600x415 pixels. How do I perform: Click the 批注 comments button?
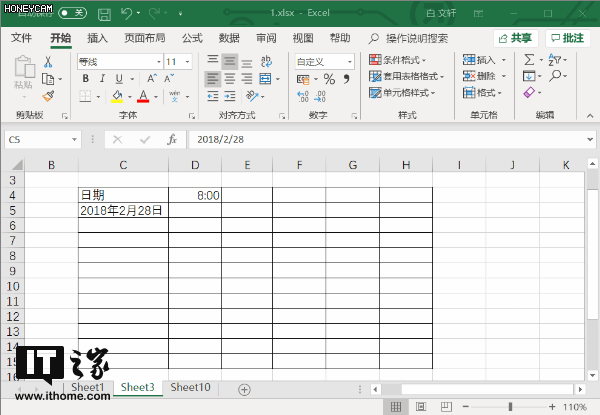[567, 38]
